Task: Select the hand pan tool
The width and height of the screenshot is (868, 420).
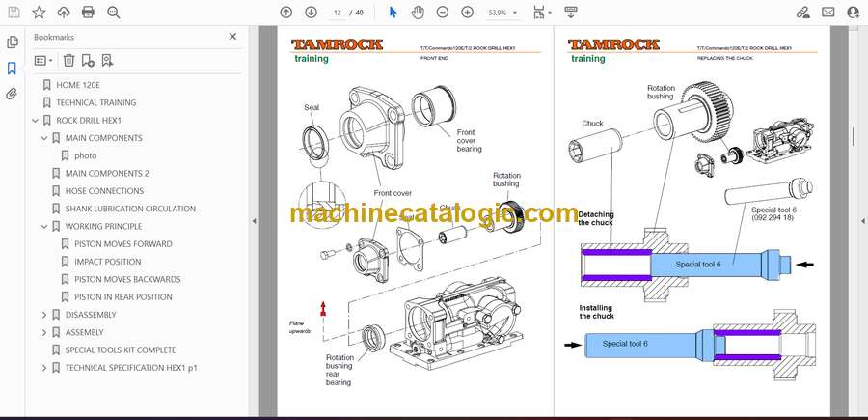Action: 418,13
